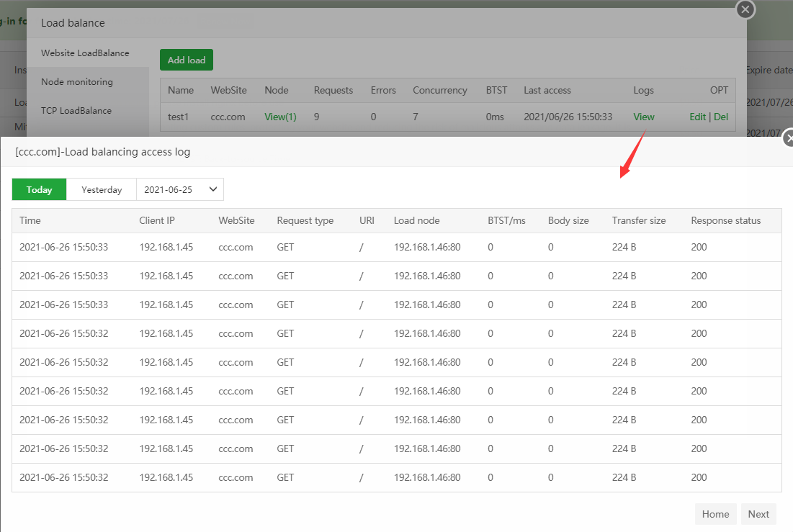This screenshot has height=532, width=793.
Task: Close the Load balance dialog
Action: 745,9
